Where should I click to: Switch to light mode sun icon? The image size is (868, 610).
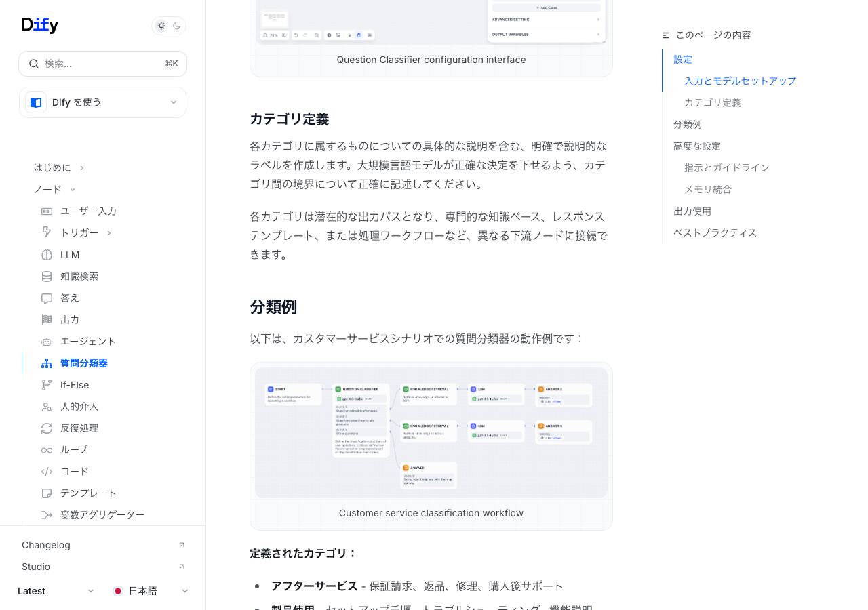[161, 26]
